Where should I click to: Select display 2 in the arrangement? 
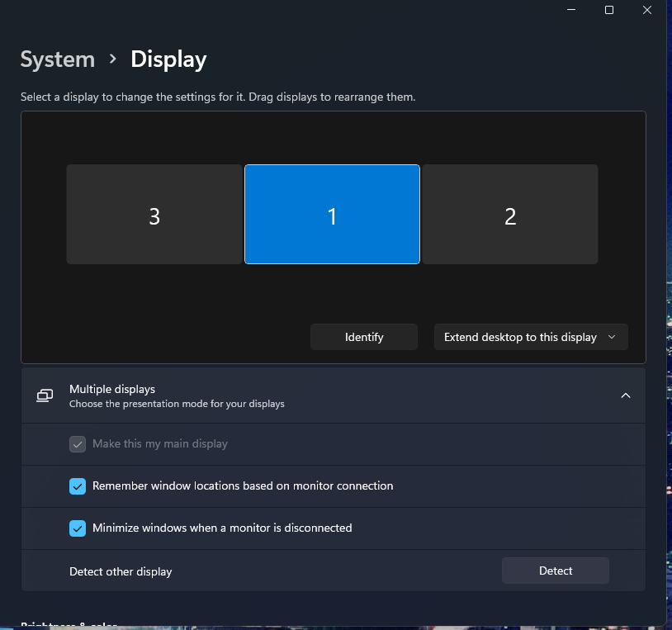(510, 215)
